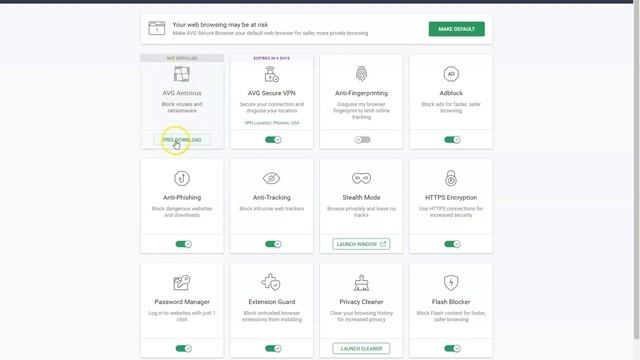Turn off the AVG Secure VPN toggle

tap(273, 140)
